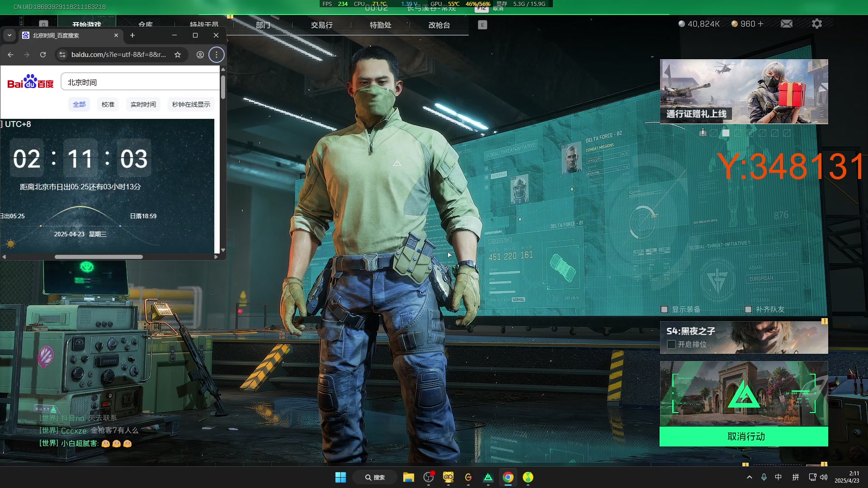Open the 特勤处 tab
Screen dimensions: 868x488
pos(380,25)
